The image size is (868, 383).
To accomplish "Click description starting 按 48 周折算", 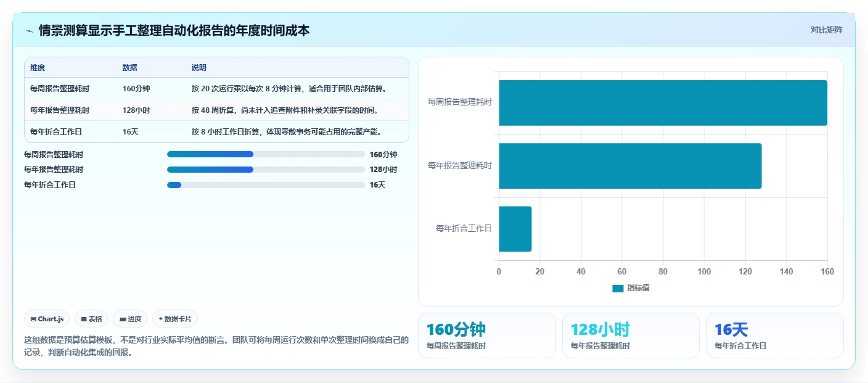I will click(x=285, y=110).
